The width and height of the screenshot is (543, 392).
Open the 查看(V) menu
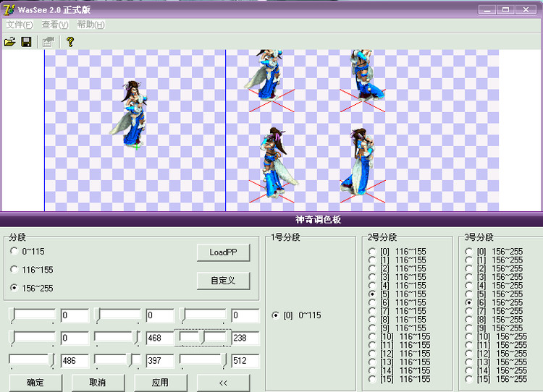55,25
